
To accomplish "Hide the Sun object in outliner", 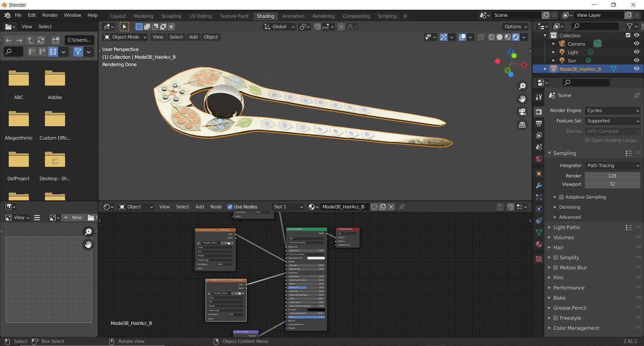I will [x=636, y=60].
